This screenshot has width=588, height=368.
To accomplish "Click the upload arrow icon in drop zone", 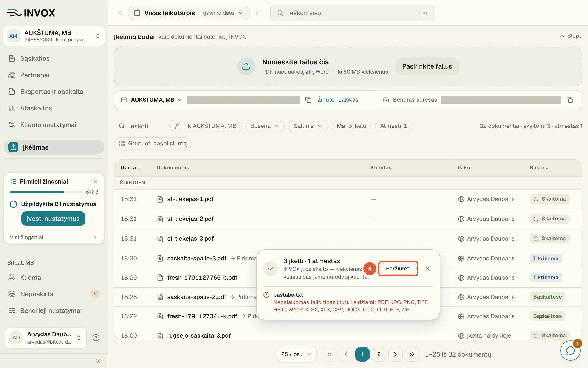I will coord(246,66).
